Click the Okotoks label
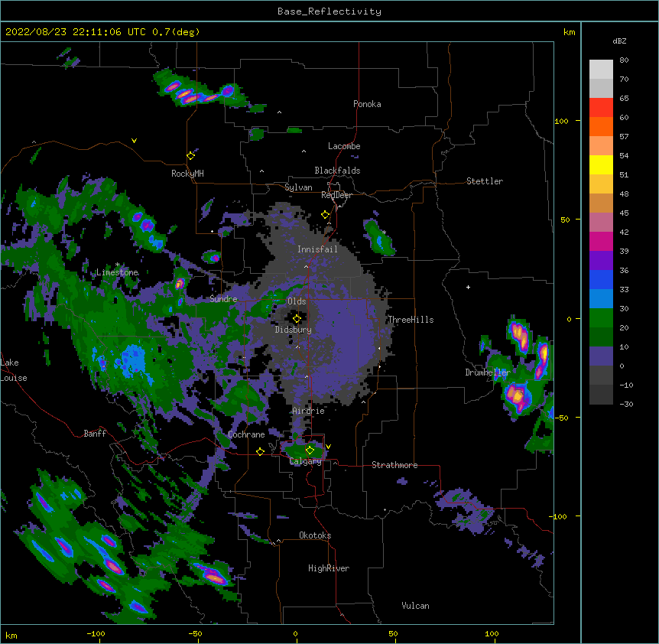 315,535
